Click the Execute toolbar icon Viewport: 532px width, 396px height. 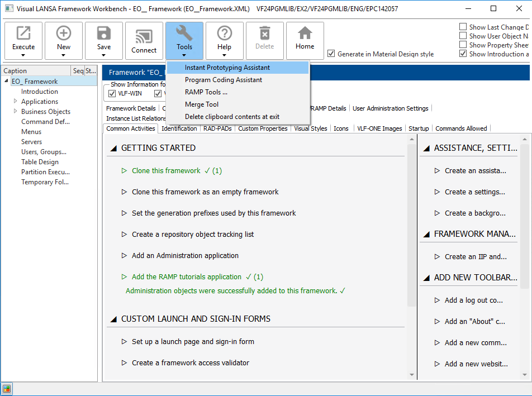[x=23, y=34]
